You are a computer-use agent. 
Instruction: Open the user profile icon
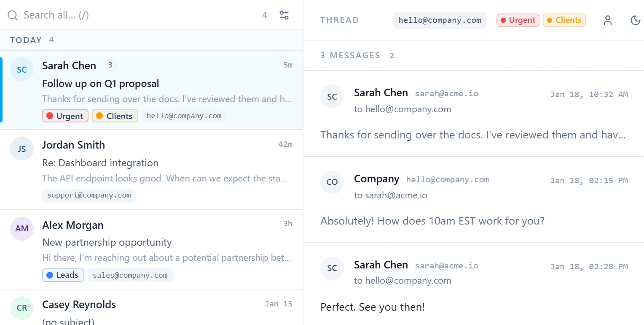coord(608,20)
